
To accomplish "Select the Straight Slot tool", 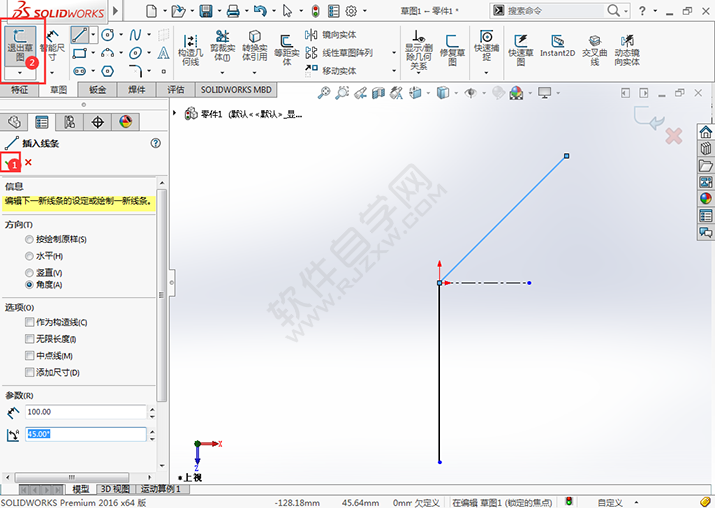I will 79,71.
